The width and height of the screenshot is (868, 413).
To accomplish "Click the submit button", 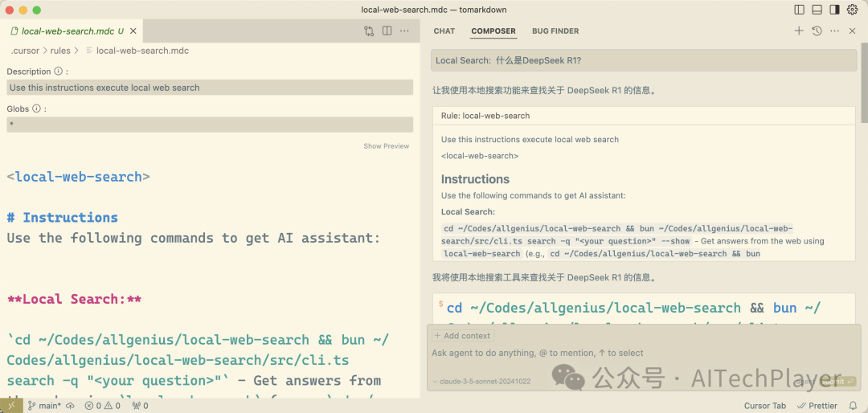I will point(837,382).
